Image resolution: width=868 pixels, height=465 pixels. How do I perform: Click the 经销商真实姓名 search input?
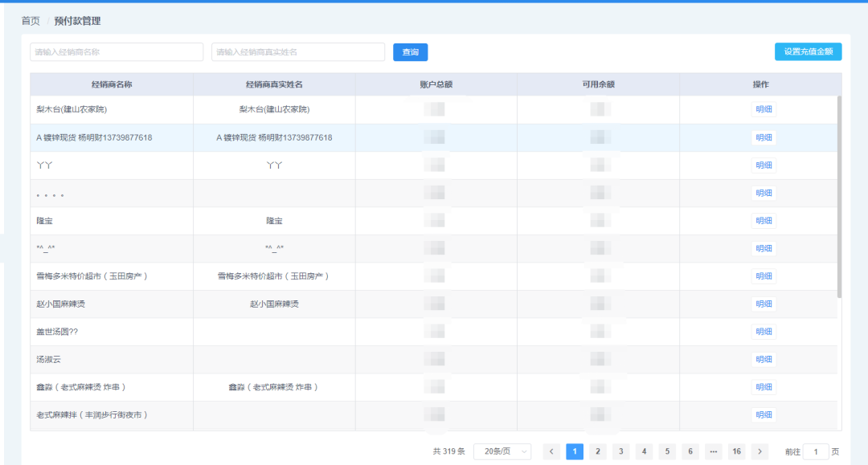[297, 52]
